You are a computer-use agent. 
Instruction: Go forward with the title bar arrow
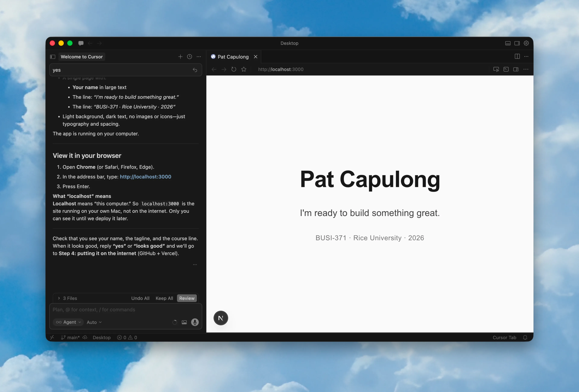pos(99,43)
